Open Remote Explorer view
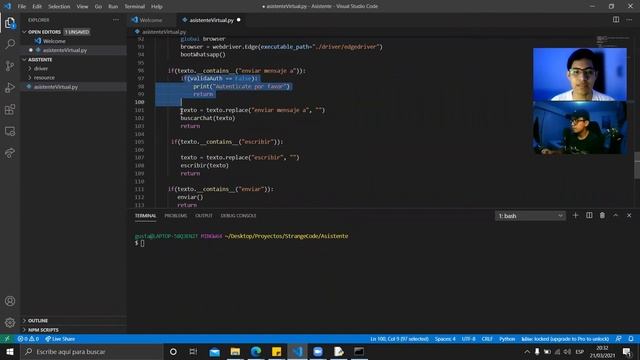Viewport: 640px width, 360px height. [10, 131]
